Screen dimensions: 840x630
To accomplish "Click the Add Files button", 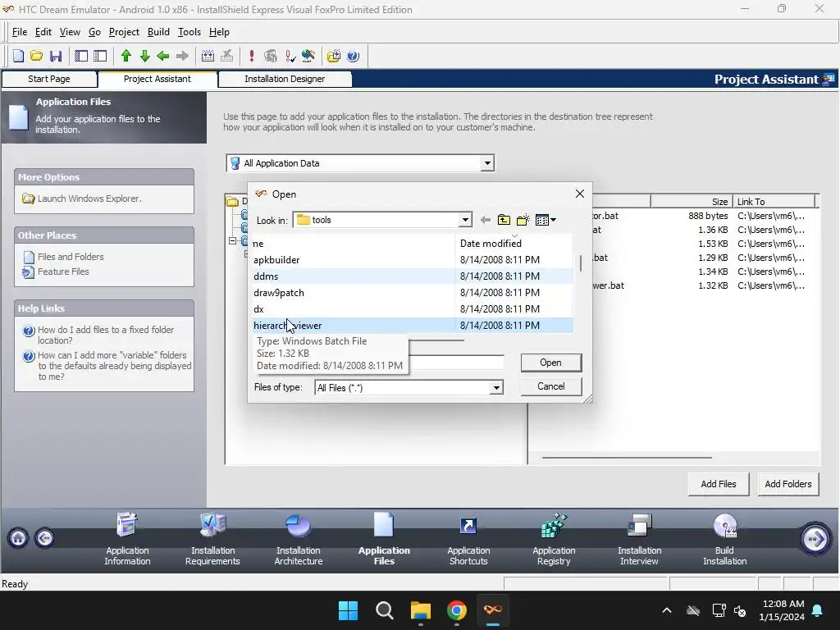I will 719,484.
